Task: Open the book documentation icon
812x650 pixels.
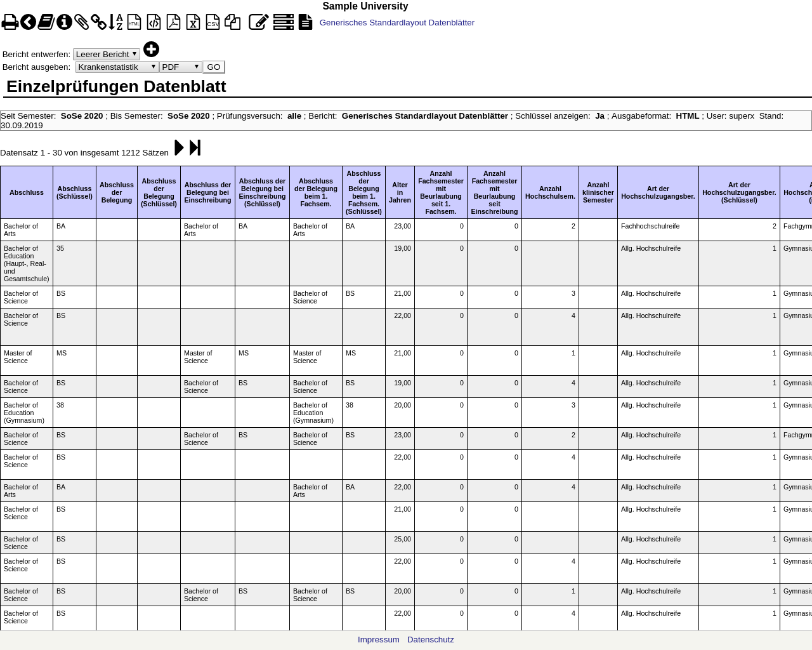Action: (46, 22)
